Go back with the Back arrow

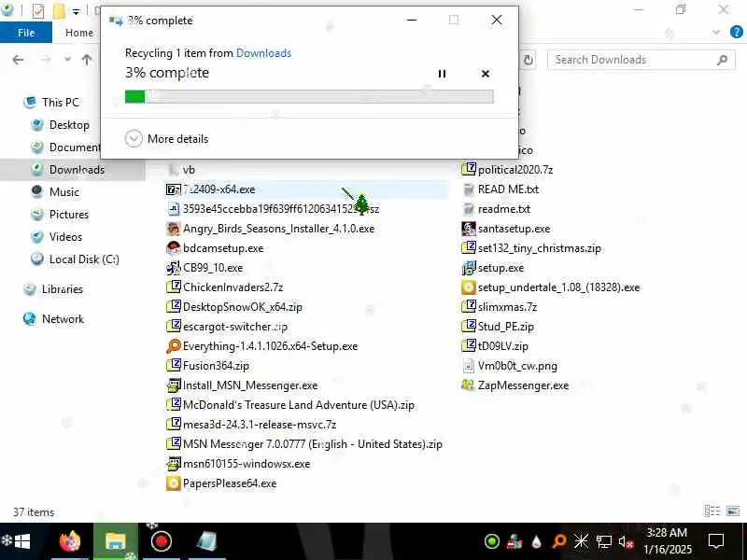[18, 60]
